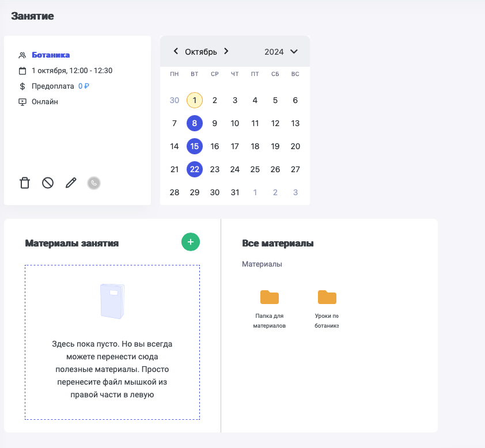Select highlighted date 22 in calendar
Viewport: 485px width, 448px height.
195,169
